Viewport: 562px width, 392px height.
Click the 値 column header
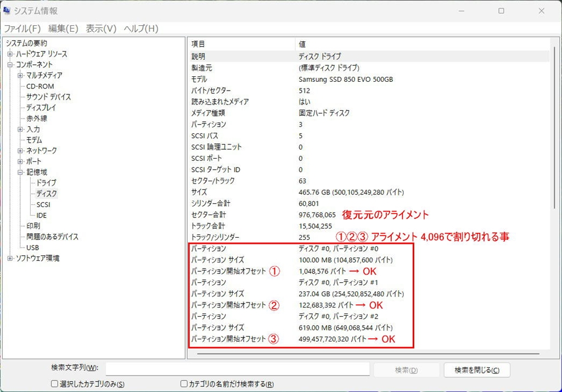coord(422,44)
